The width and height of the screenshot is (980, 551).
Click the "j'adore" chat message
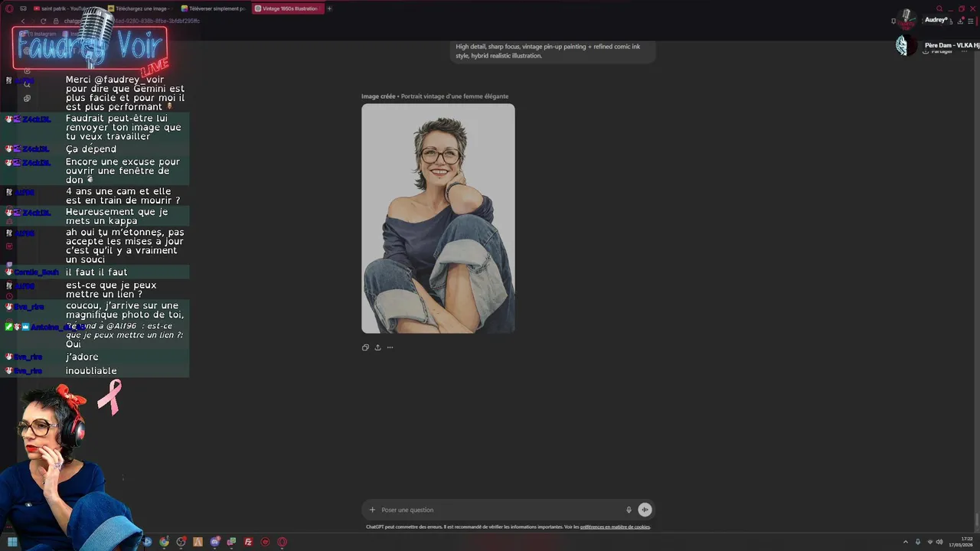[x=82, y=357]
